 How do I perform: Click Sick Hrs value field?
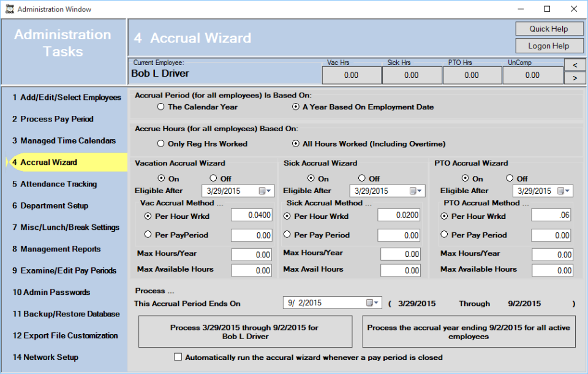coord(412,75)
